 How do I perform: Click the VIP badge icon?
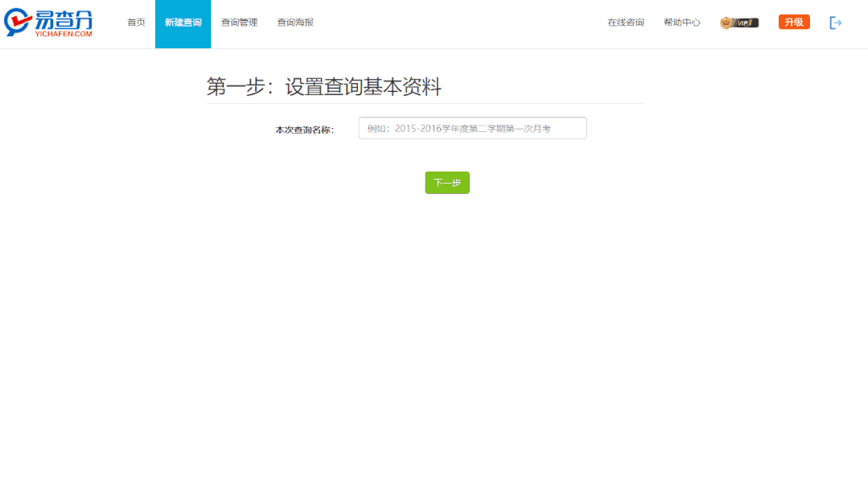739,23
